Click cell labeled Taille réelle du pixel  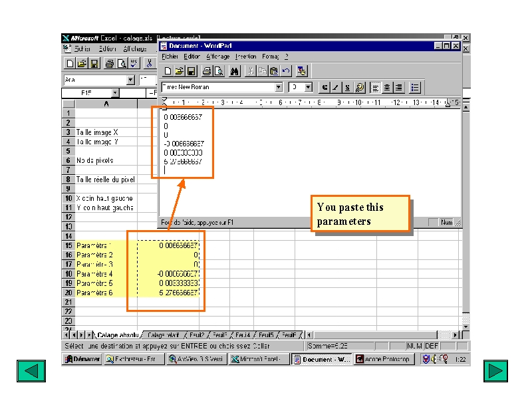pos(106,180)
